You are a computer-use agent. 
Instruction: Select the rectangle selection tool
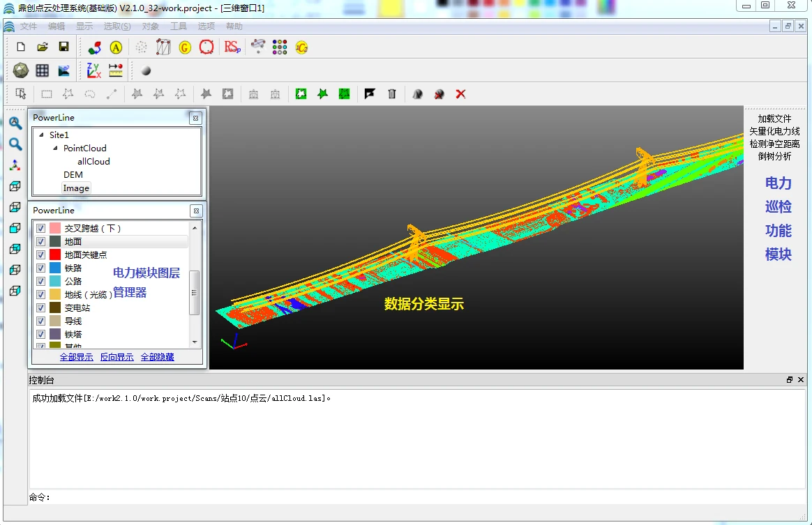click(x=47, y=94)
